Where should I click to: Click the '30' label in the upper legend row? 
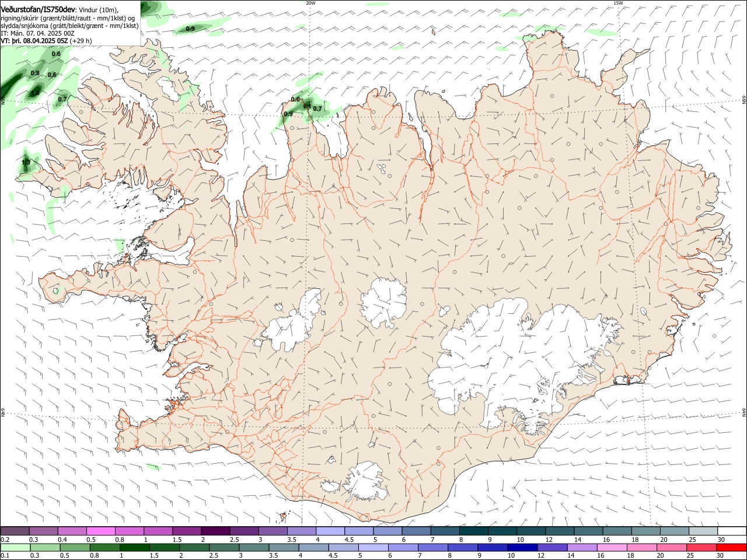[721, 540]
